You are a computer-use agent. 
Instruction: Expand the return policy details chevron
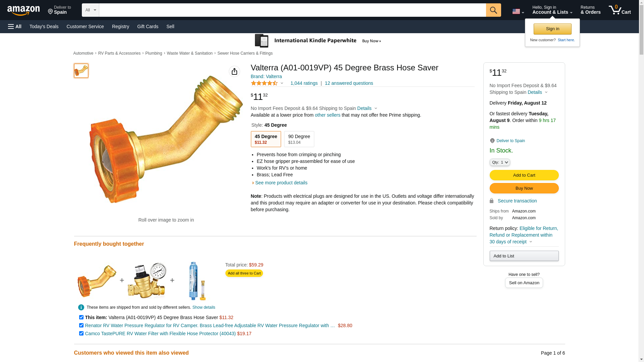coord(531,242)
